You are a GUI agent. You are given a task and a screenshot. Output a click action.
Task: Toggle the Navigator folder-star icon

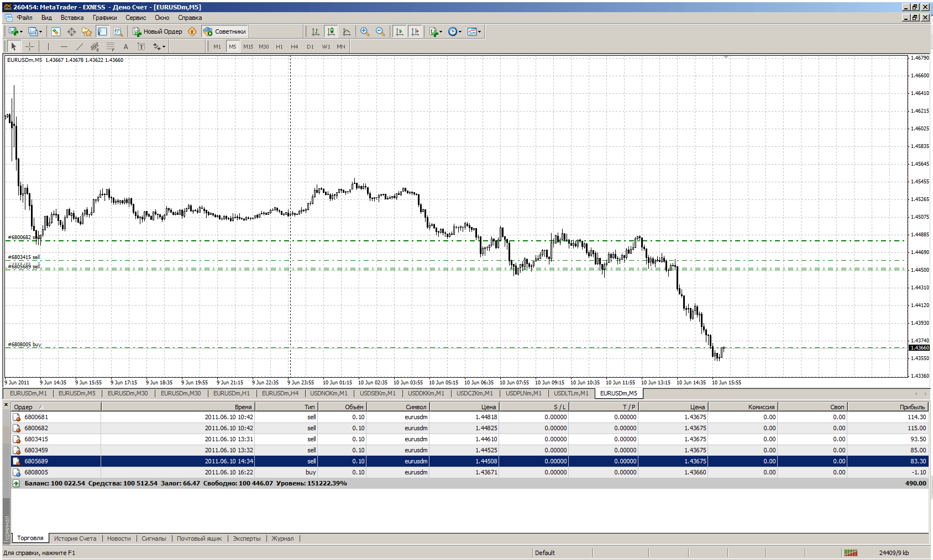(87, 31)
